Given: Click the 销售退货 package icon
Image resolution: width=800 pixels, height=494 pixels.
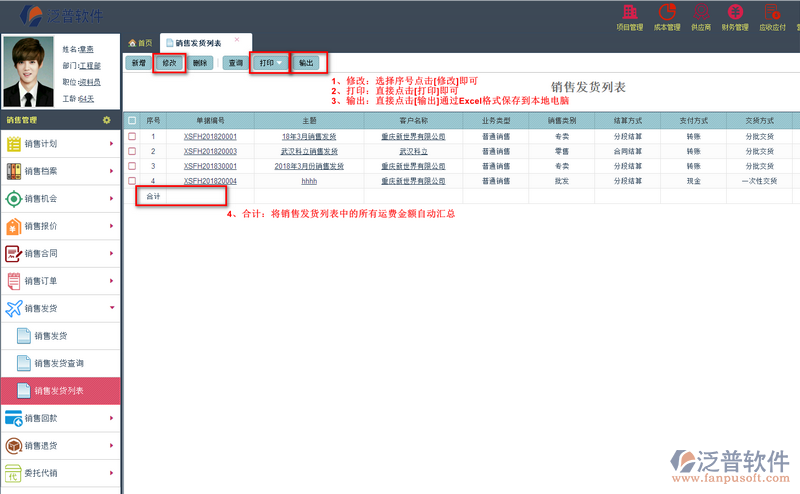Looking at the screenshot, I should [x=14, y=446].
